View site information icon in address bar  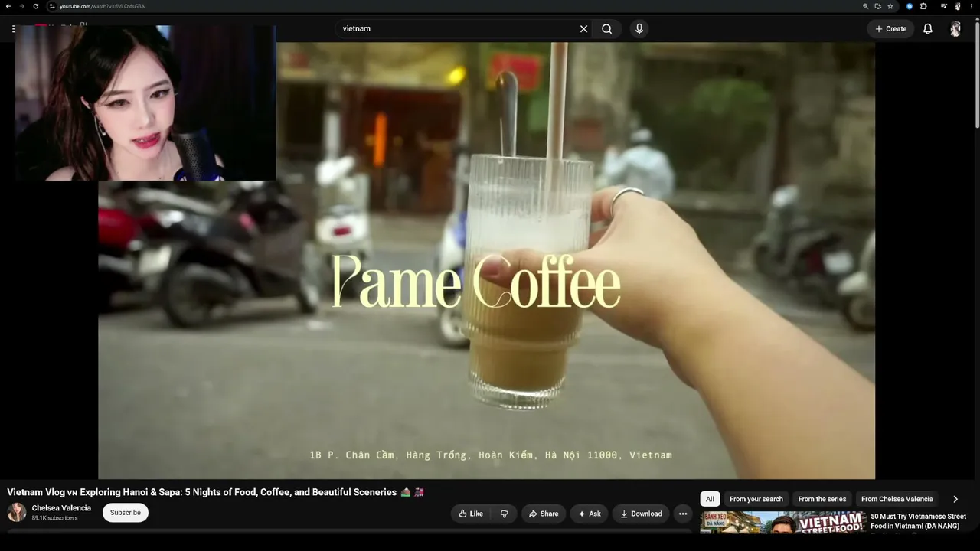[52, 6]
